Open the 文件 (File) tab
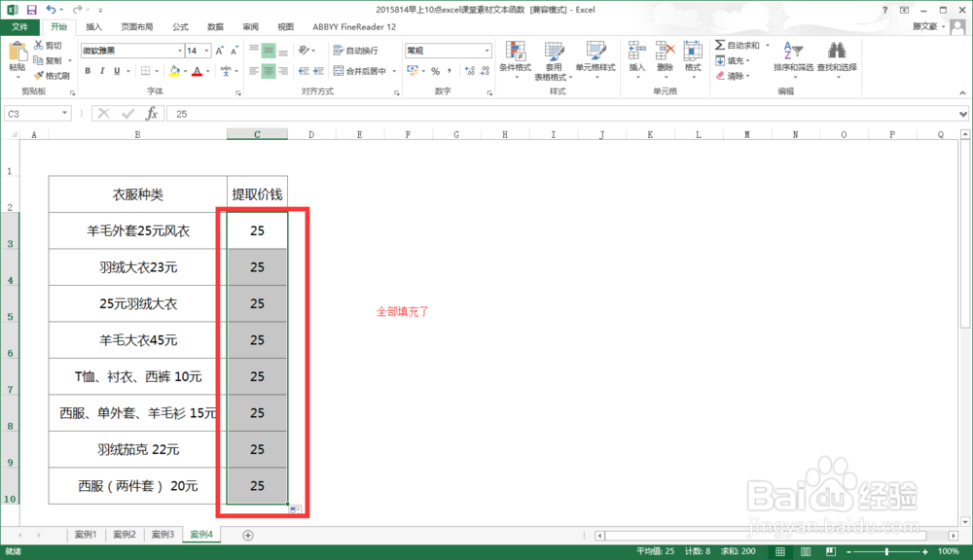 pos(19,26)
